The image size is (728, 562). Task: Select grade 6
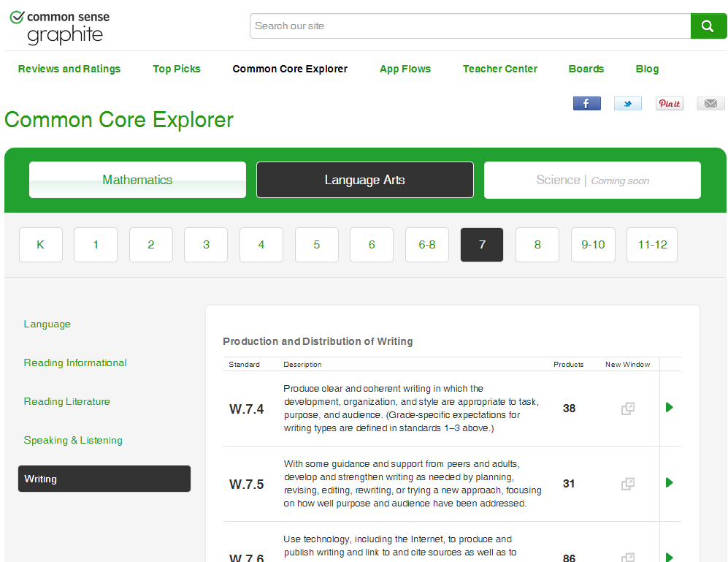pos(372,245)
